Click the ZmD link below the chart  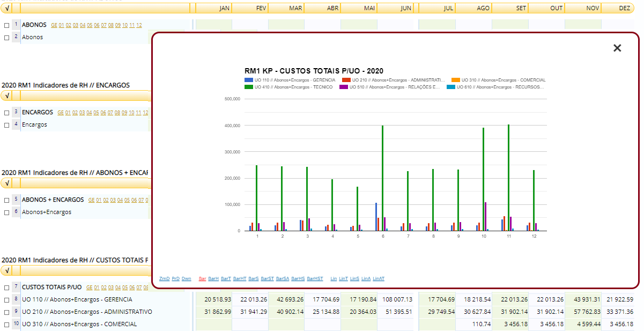point(164,278)
